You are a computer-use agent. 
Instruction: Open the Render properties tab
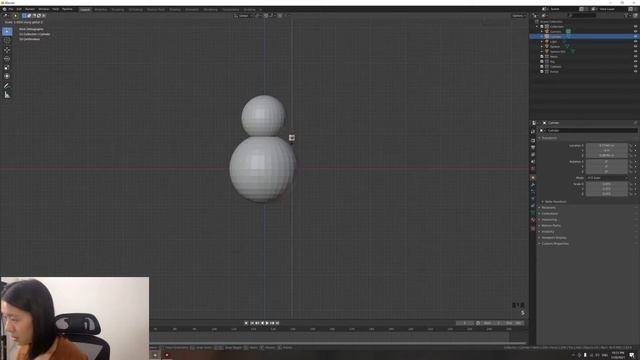point(533,140)
